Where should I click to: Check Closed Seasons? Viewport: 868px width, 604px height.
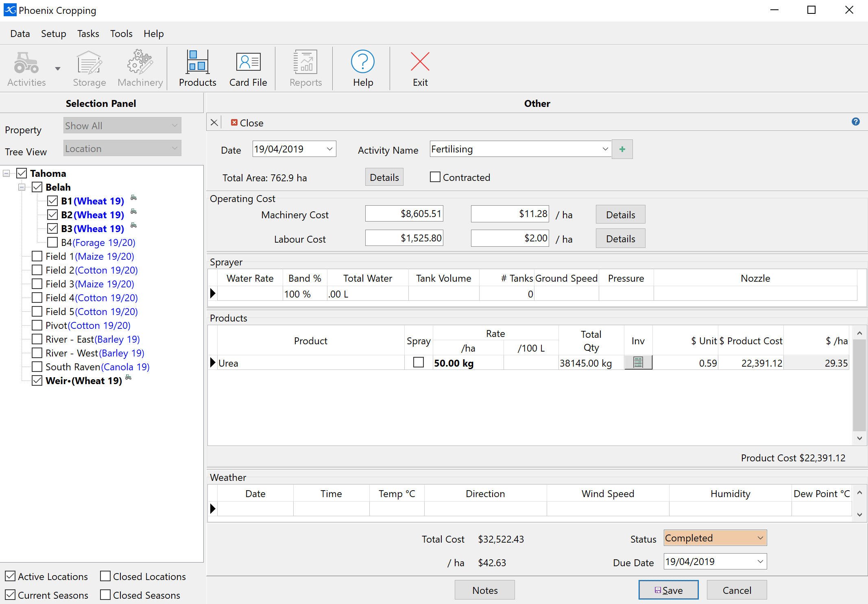point(105,595)
